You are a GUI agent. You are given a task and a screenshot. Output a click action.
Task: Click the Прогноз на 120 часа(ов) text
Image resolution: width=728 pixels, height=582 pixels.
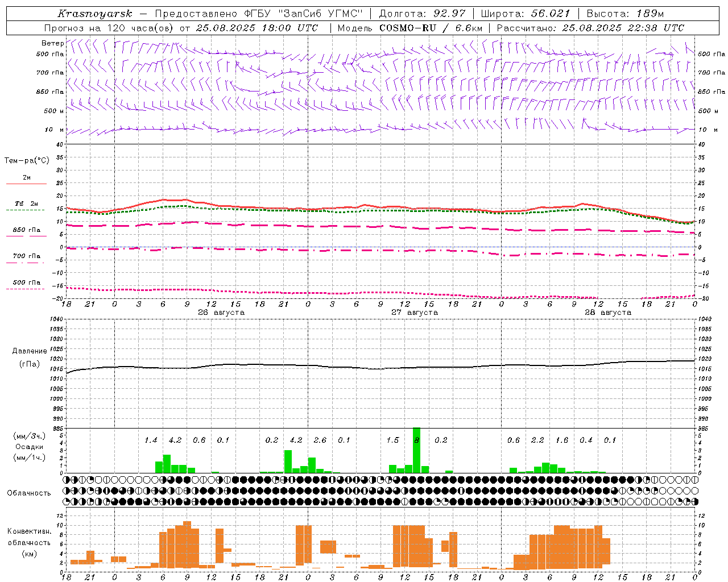click(x=109, y=28)
